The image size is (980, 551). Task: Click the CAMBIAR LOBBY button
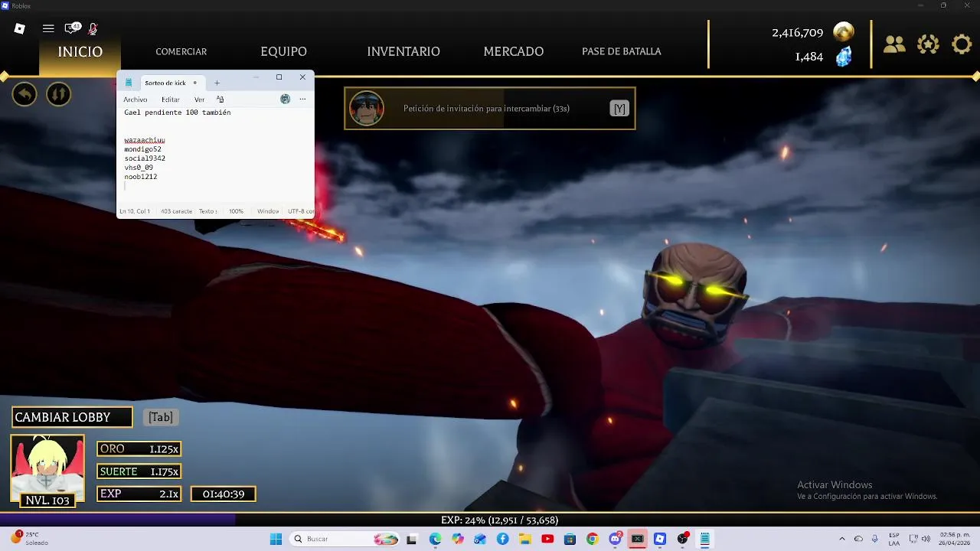click(72, 417)
